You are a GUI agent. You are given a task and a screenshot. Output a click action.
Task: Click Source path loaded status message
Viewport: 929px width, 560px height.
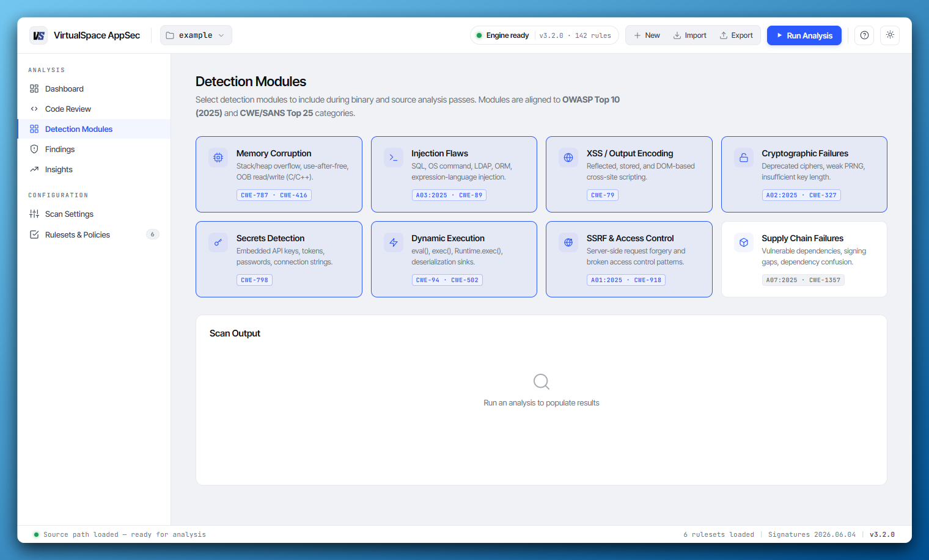(x=125, y=534)
